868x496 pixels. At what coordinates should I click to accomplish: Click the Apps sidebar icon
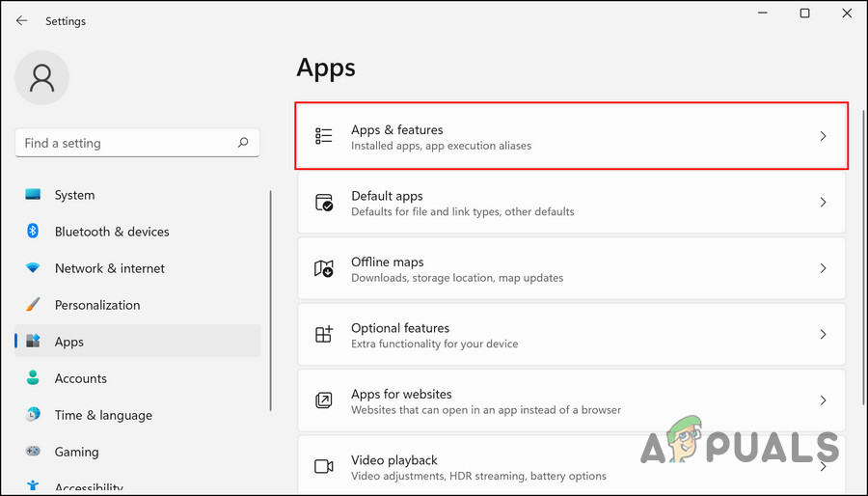point(33,341)
